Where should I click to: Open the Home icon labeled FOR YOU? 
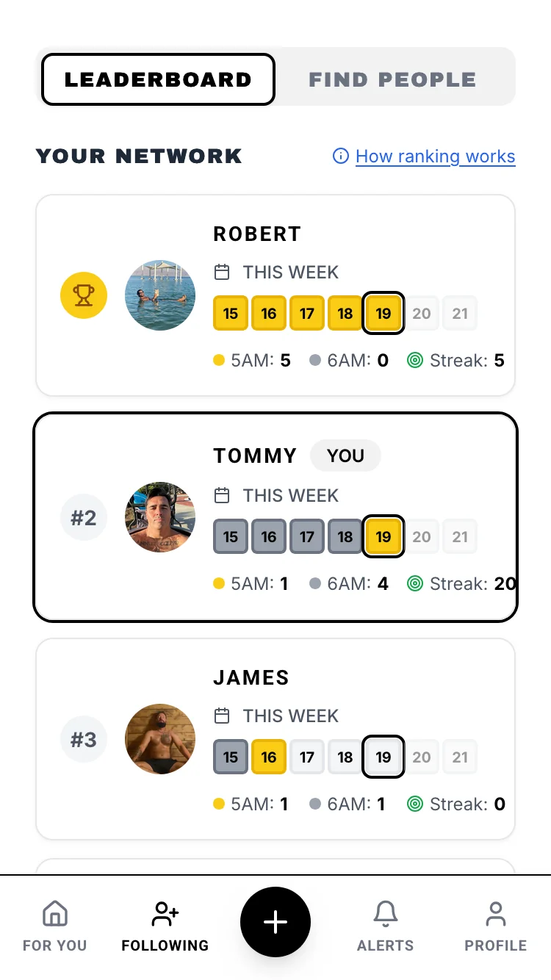[54, 913]
